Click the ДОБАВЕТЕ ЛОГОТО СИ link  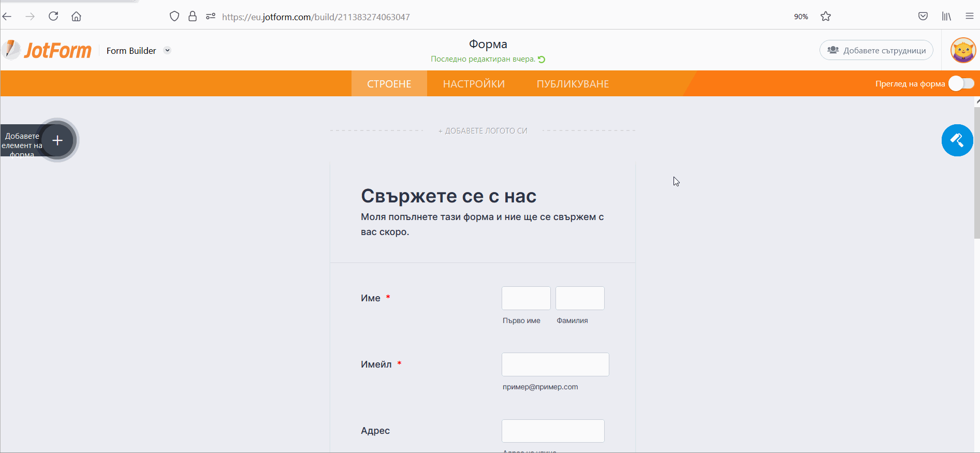pos(482,131)
